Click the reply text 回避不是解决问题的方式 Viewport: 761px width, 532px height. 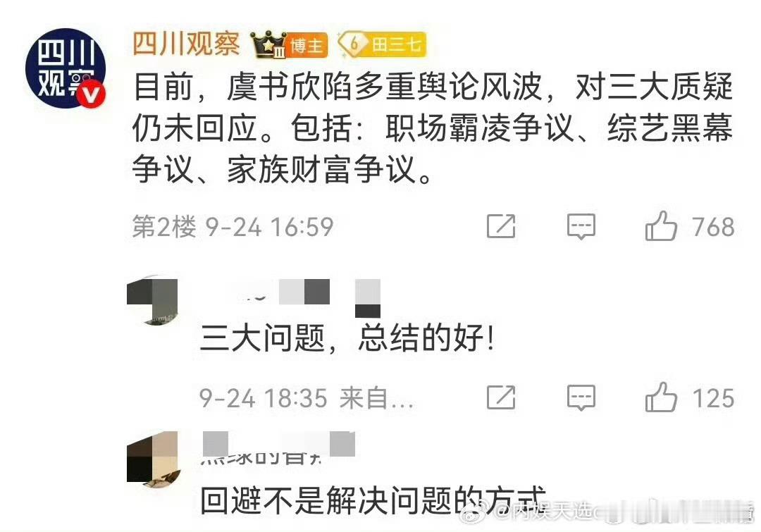373,500
